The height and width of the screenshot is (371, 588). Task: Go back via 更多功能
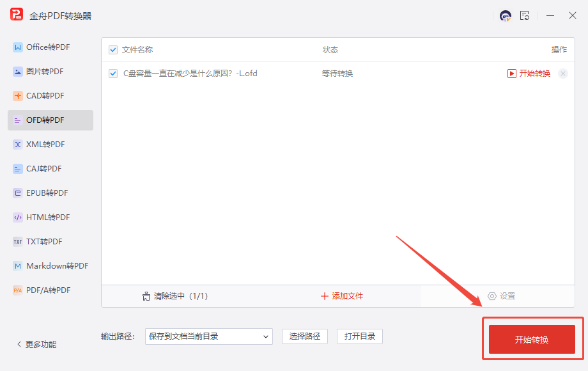pyautogui.click(x=37, y=344)
